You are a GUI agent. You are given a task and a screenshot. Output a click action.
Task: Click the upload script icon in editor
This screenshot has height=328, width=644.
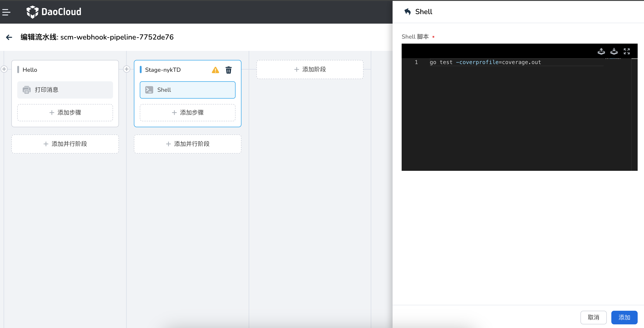pyautogui.click(x=601, y=51)
